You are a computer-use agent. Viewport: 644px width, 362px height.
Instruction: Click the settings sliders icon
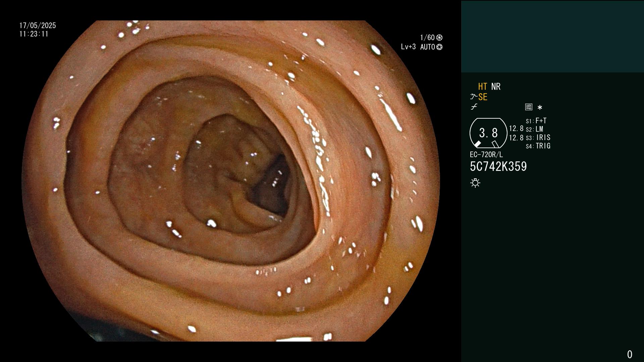[x=529, y=107]
